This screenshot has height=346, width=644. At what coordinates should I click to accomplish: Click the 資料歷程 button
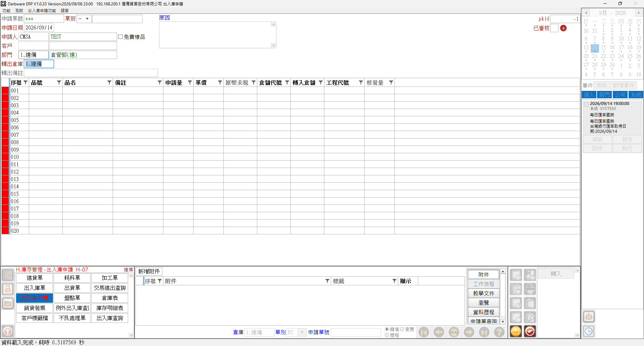click(x=484, y=312)
